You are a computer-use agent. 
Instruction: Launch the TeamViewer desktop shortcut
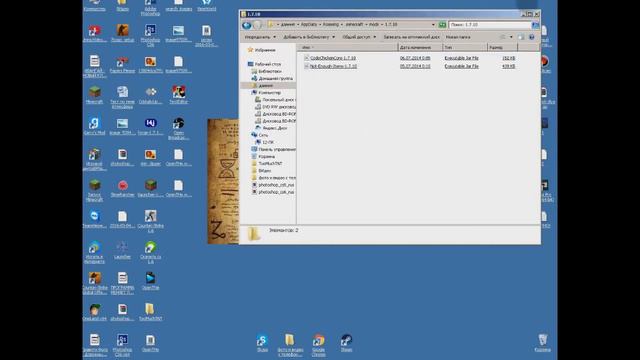click(x=94, y=219)
